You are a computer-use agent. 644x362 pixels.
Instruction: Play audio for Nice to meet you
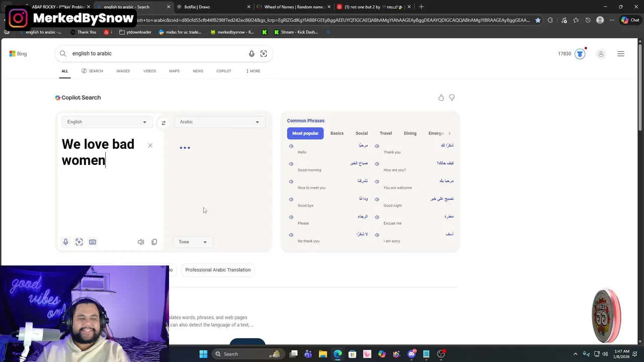point(291,182)
